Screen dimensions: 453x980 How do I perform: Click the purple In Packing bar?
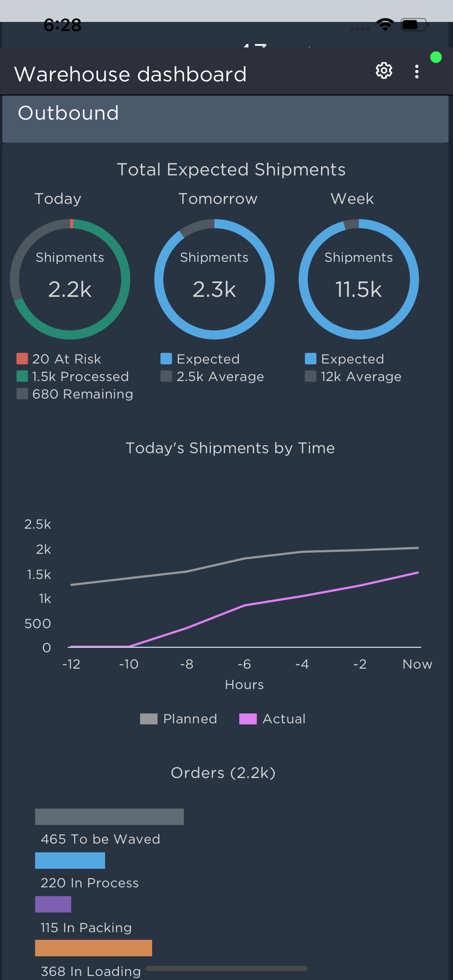click(x=53, y=904)
